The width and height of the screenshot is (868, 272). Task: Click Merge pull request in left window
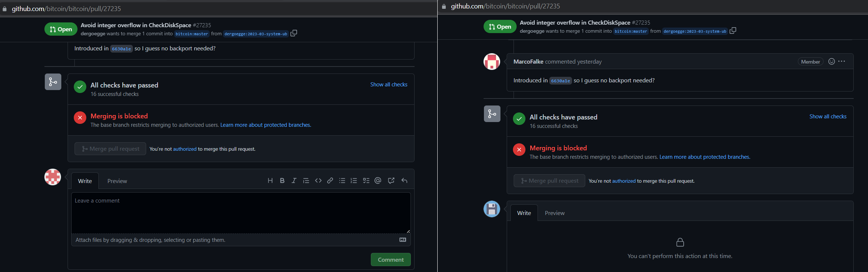[110, 148]
